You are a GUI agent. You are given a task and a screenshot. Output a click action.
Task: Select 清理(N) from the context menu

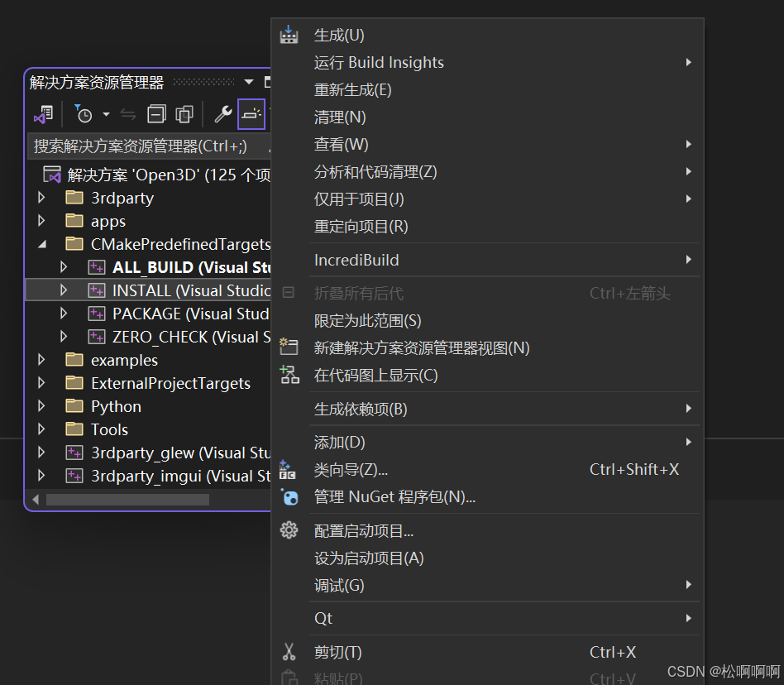(339, 117)
